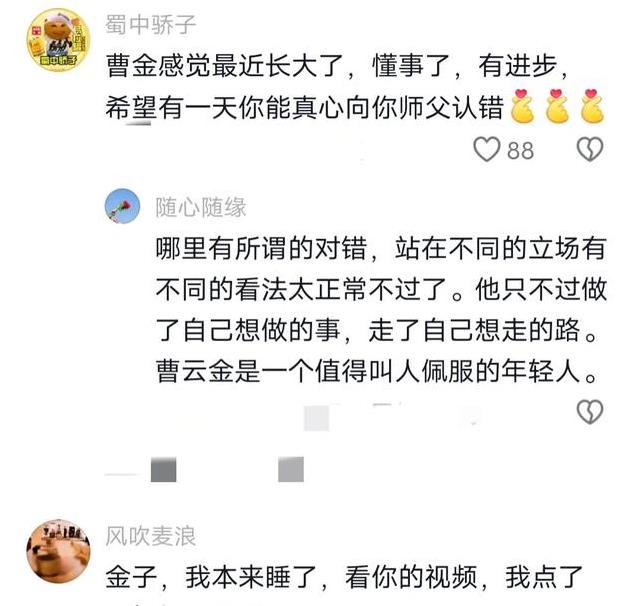This screenshot has width=636, height=606.
Task: Dislike 蜀中骄子's comment with broken heart
Action: [x=590, y=149]
